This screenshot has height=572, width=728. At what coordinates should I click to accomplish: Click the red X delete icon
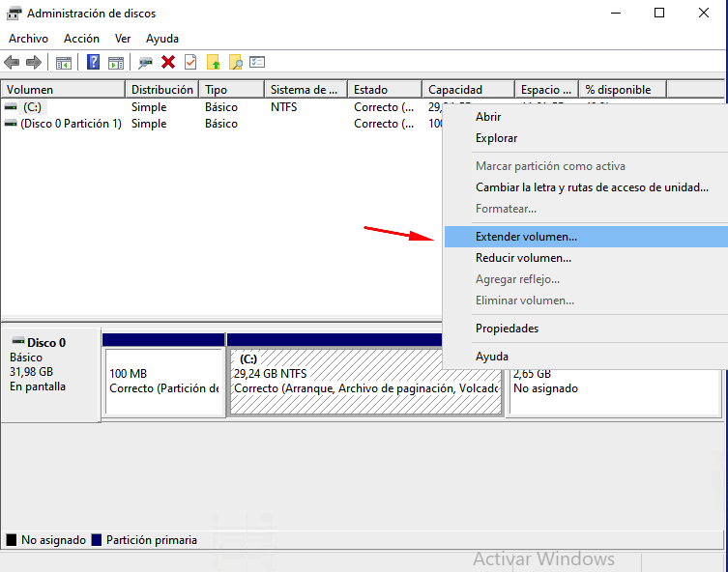[168, 62]
